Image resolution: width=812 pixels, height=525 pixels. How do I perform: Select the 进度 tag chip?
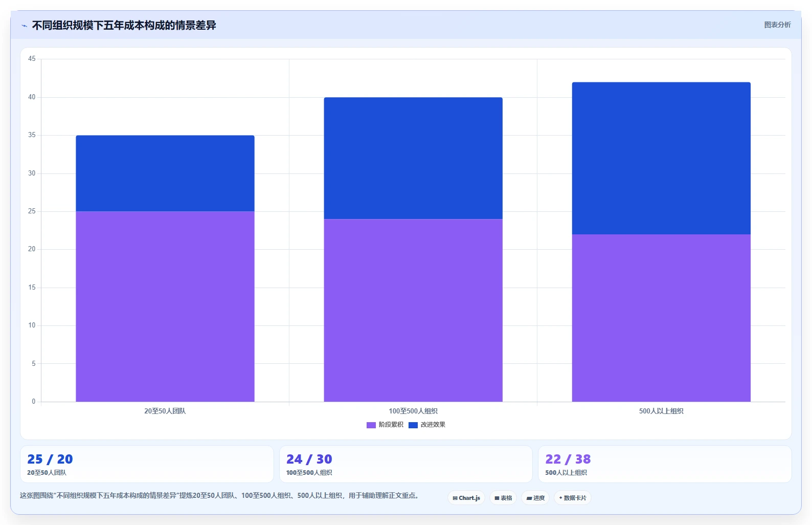(x=535, y=498)
